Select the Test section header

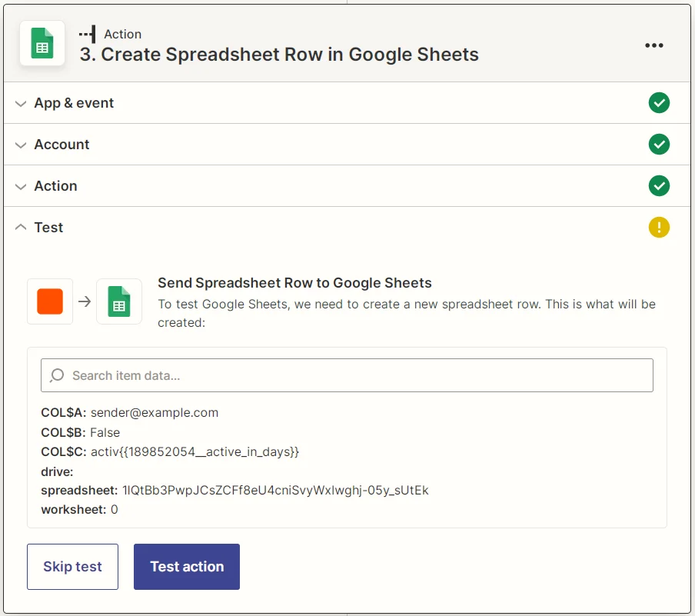click(49, 227)
